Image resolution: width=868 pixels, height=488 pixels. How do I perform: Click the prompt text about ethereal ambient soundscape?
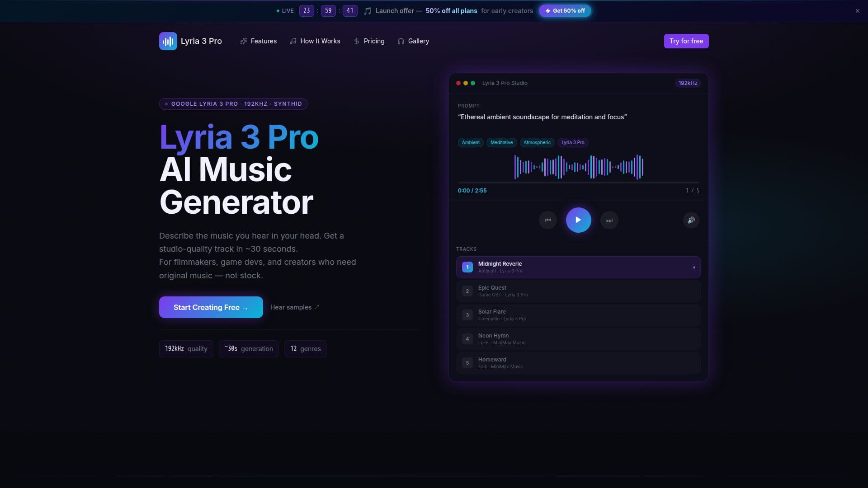point(542,117)
